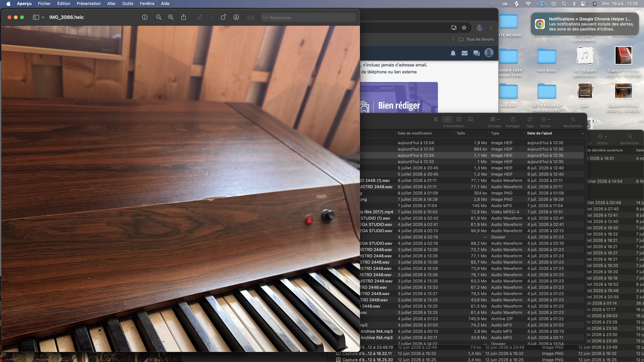Zoom out on the IMG_3086 image
This screenshot has width=644, height=362.
click(x=158, y=17)
